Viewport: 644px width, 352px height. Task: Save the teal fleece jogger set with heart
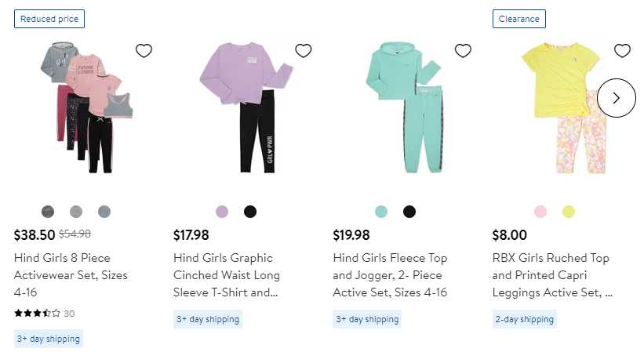[x=463, y=51]
